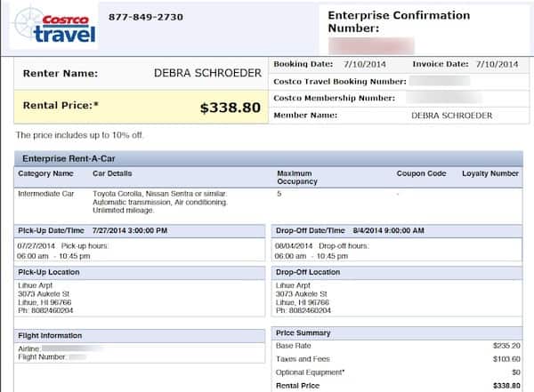Select the taxes amount $103.60
Viewport: 534px width, 392px height.
pyautogui.click(x=506, y=359)
